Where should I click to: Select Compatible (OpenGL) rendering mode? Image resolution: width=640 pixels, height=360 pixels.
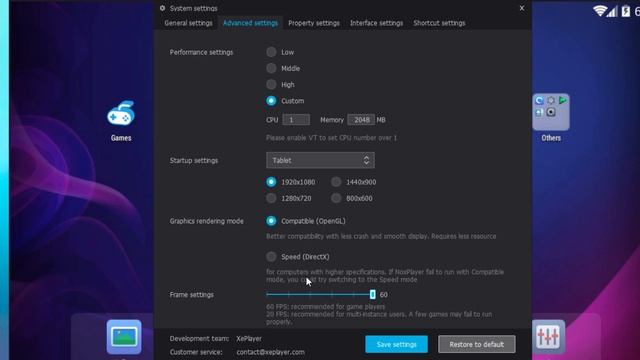(271, 221)
